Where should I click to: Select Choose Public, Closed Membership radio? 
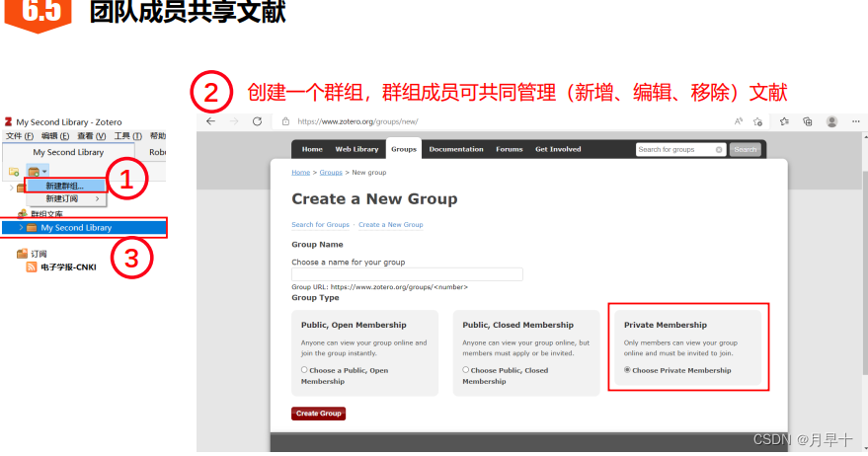point(465,370)
